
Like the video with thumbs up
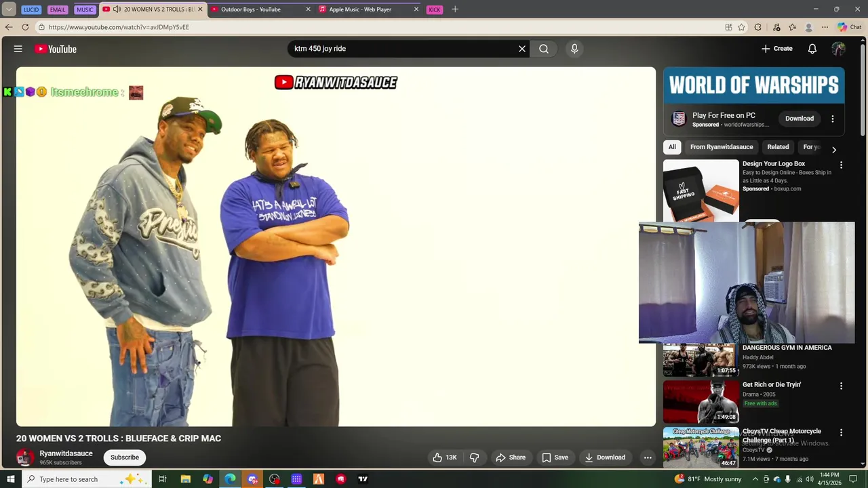pos(445,457)
